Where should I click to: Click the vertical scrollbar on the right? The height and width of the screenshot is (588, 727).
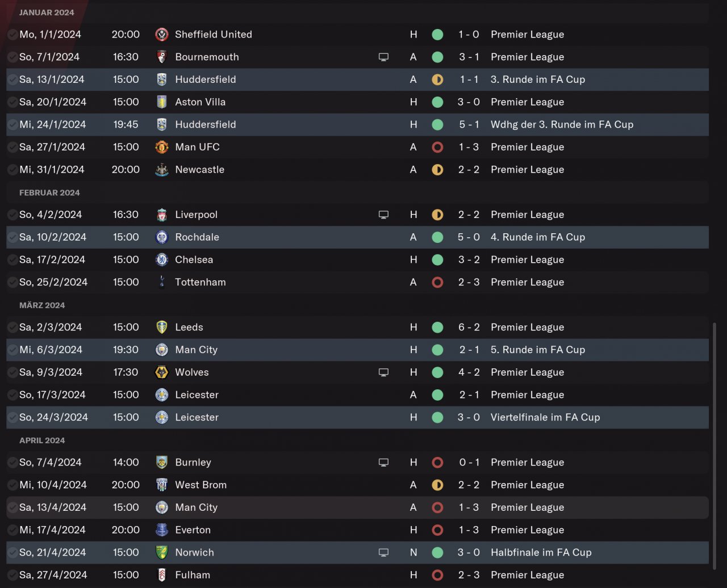(715, 443)
